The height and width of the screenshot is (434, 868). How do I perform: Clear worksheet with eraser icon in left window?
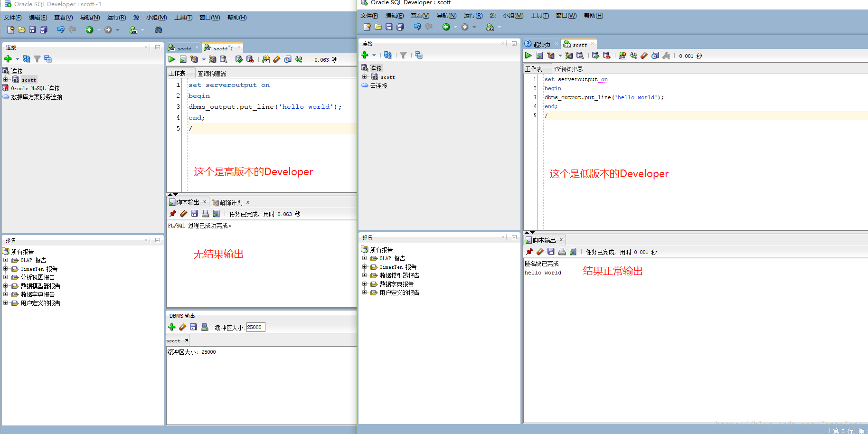point(277,59)
